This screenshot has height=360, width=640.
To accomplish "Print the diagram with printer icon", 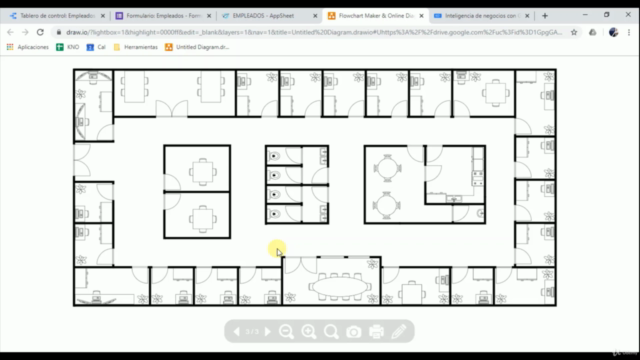I will [376, 331].
